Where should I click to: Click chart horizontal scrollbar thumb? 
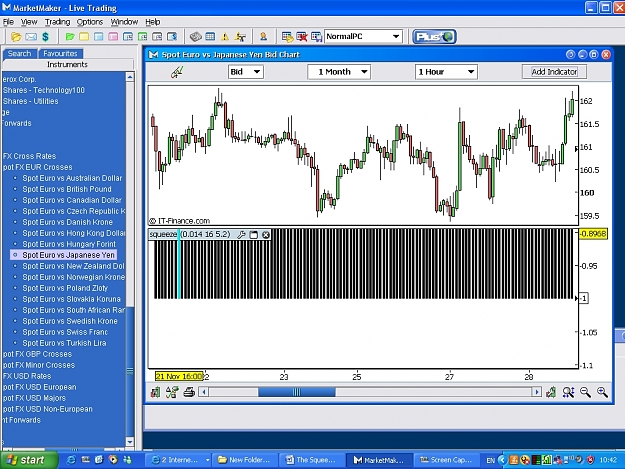[297, 392]
